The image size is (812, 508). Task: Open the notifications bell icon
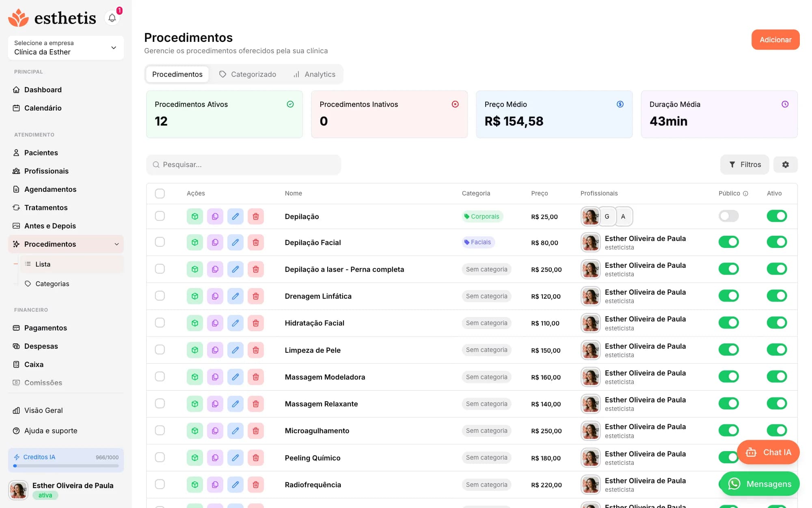coord(112,18)
